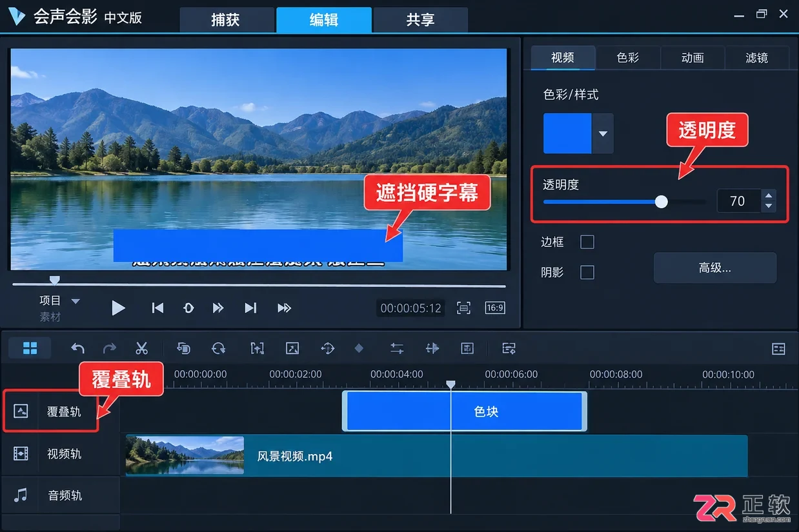Expand the 项目 mode dropdown arrow

(76, 301)
